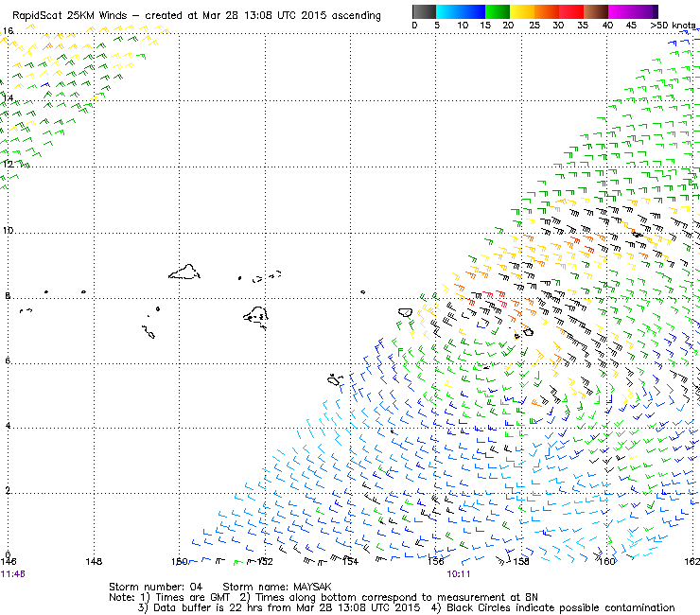This screenshot has width=700, height=615.
Task: Click the latitude label '16'
Action: (x=8, y=31)
